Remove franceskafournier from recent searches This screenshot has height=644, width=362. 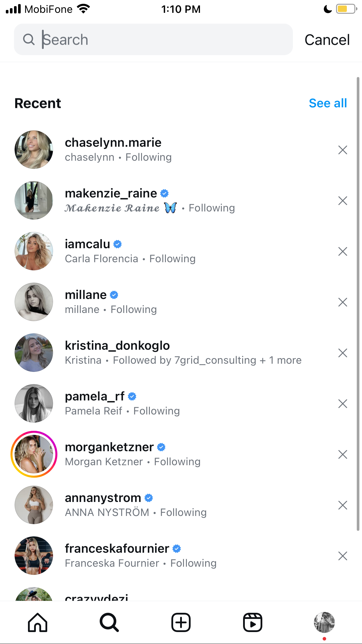343,556
